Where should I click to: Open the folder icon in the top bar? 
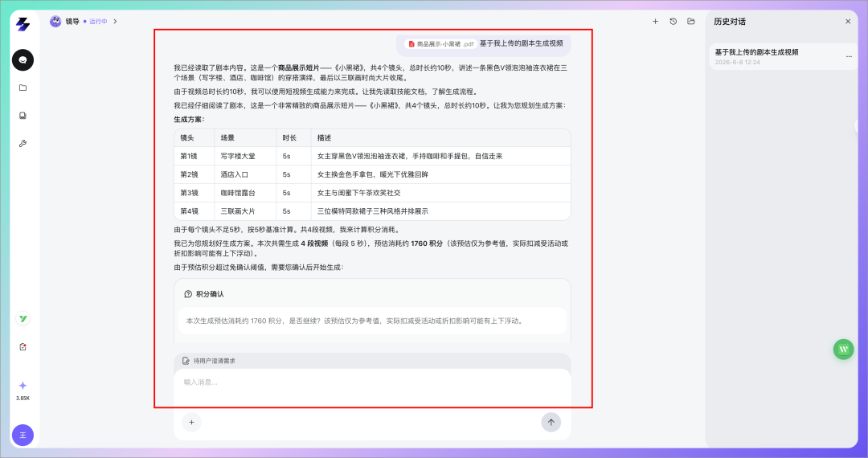pyautogui.click(x=691, y=21)
